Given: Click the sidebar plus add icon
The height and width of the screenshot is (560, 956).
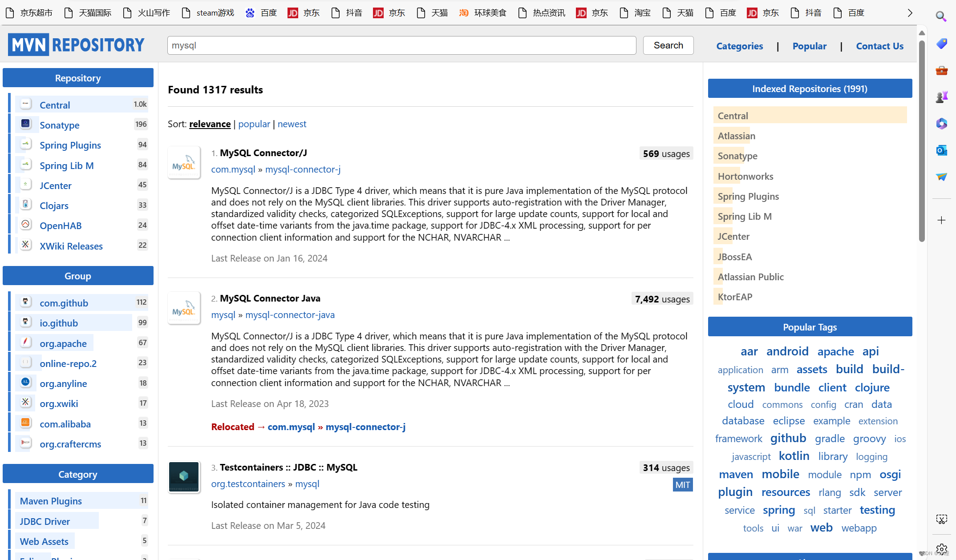Looking at the screenshot, I should 941,220.
